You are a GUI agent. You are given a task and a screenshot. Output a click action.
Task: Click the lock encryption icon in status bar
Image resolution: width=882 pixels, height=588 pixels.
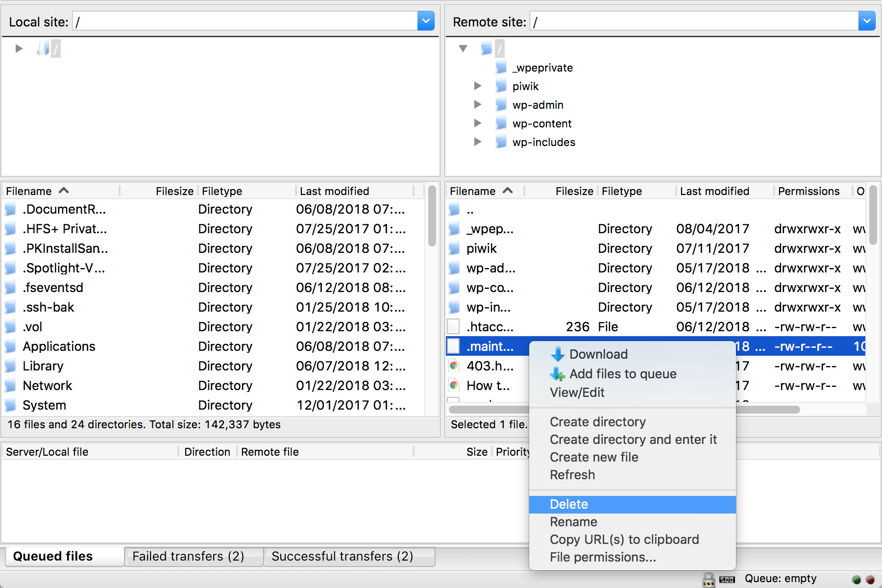708,579
